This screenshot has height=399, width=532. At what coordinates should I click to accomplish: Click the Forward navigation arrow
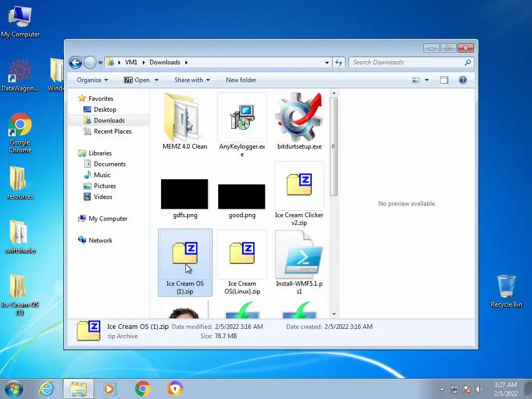tap(90, 62)
